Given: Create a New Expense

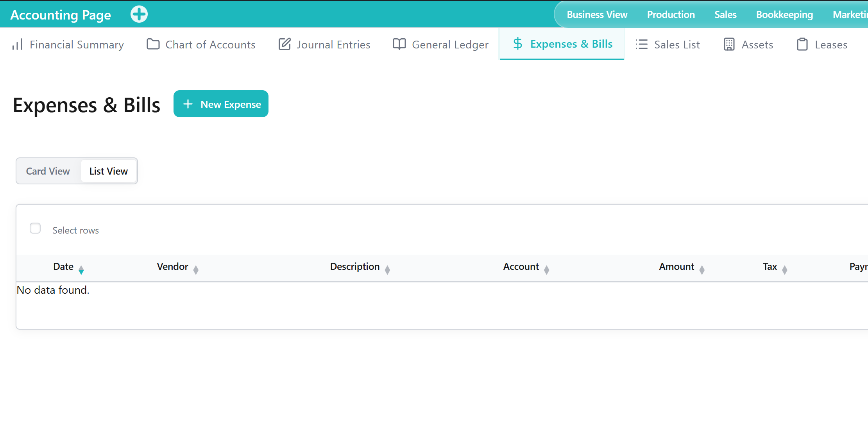Looking at the screenshot, I should pos(221,104).
